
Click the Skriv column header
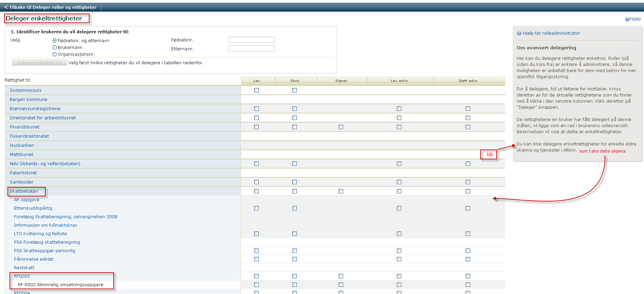(x=296, y=81)
